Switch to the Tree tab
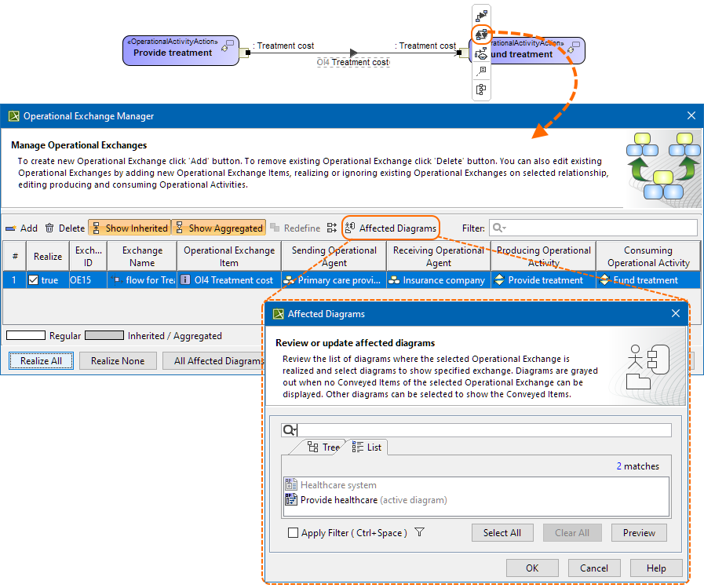704x588 pixels. point(327,446)
